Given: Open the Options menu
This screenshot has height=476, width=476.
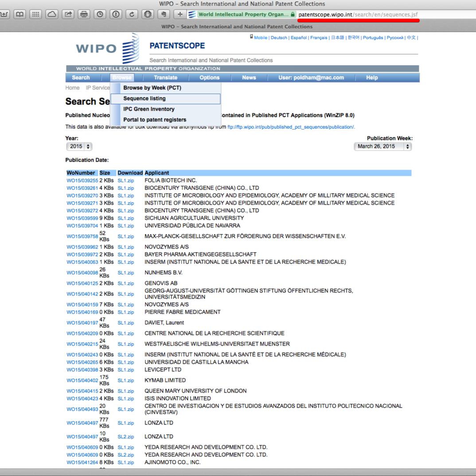Looking at the screenshot, I should click(210, 78).
